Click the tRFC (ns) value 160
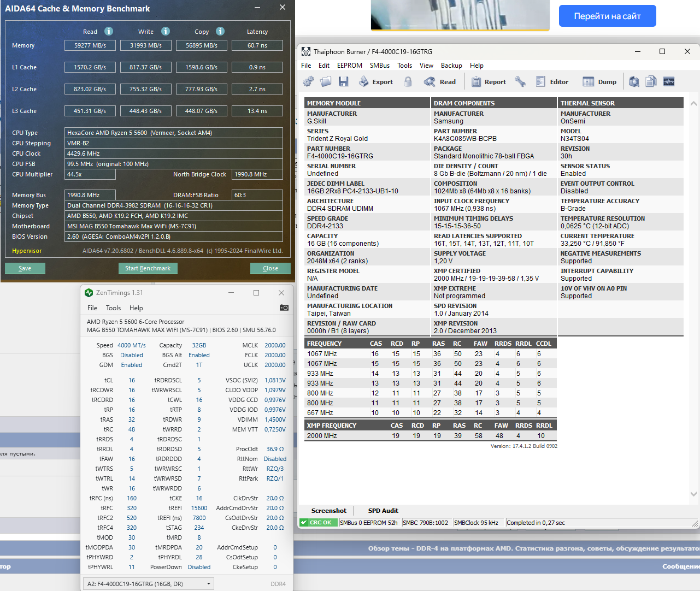Screen dimensions: 700x591 [x=132, y=498]
